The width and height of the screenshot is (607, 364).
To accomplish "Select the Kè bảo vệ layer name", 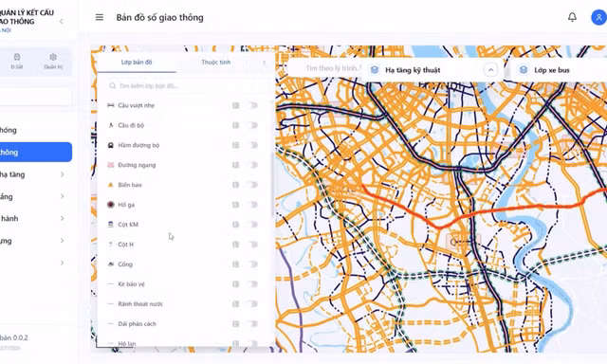I will coord(131,284).
